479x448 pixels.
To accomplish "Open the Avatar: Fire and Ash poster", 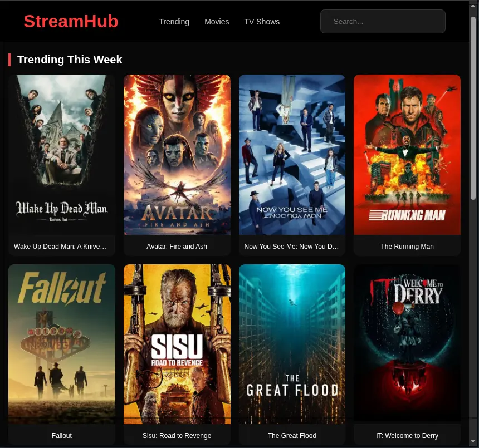I will coord(177,155).
